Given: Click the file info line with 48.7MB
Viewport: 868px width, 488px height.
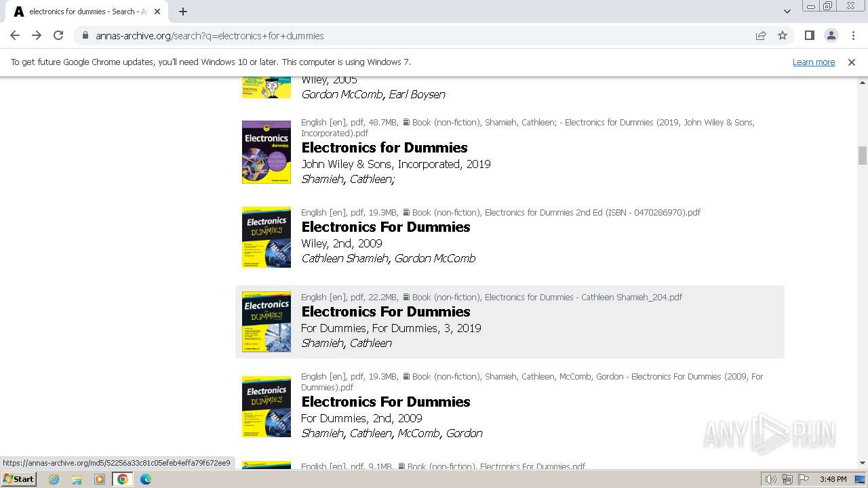Looking at the screenshot, I should pos(528,127).
